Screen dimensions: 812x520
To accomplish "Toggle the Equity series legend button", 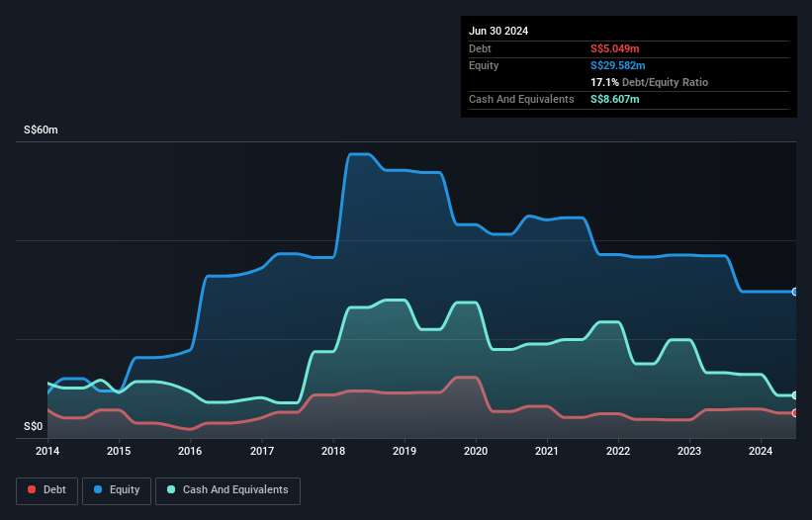I will point(117,490).
